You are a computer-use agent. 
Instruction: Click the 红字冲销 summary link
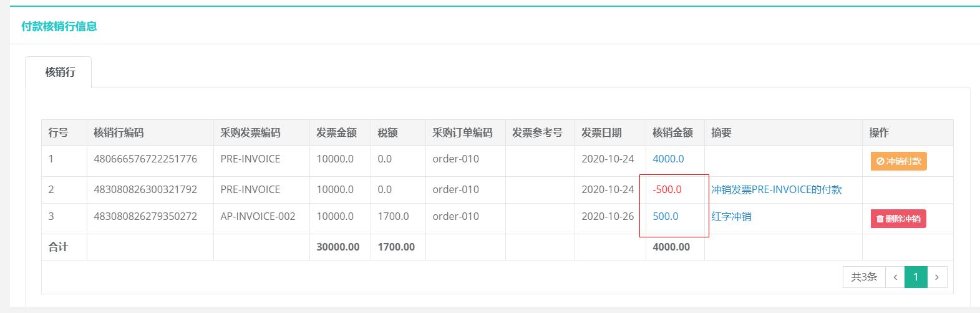point(731,216)
